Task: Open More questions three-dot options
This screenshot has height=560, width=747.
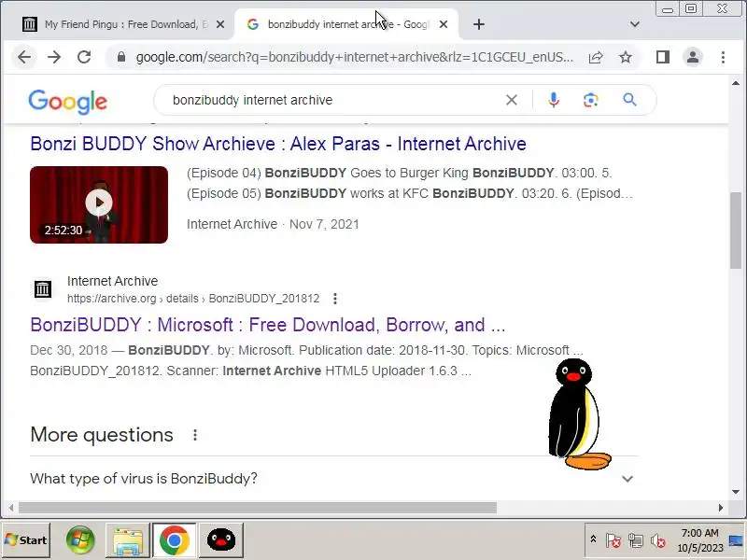Action: tap(195, 435)
